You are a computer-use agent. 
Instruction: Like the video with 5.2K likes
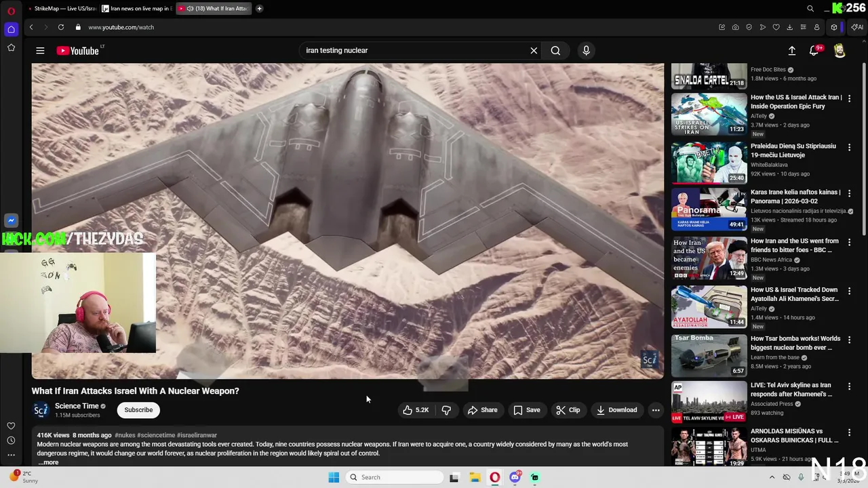coord(416,410)
